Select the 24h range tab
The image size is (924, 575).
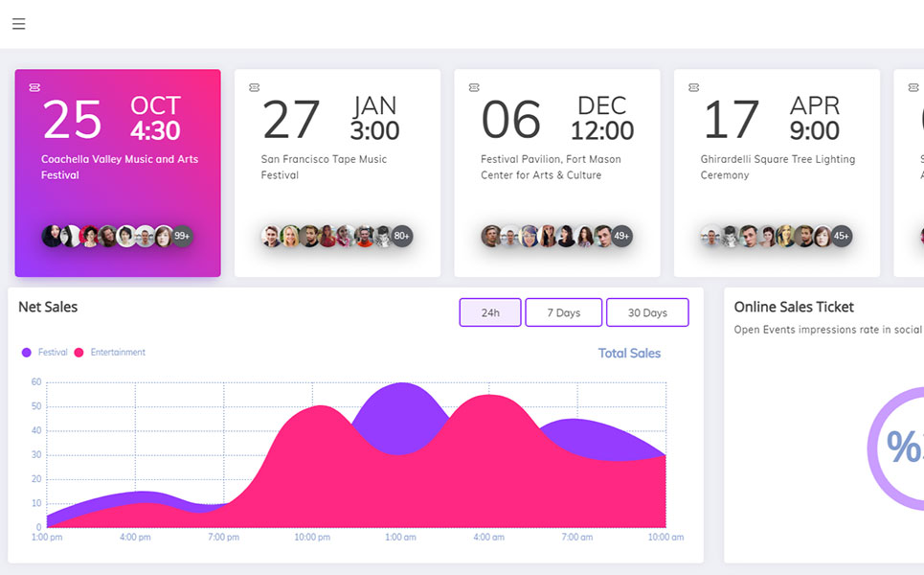490,312
